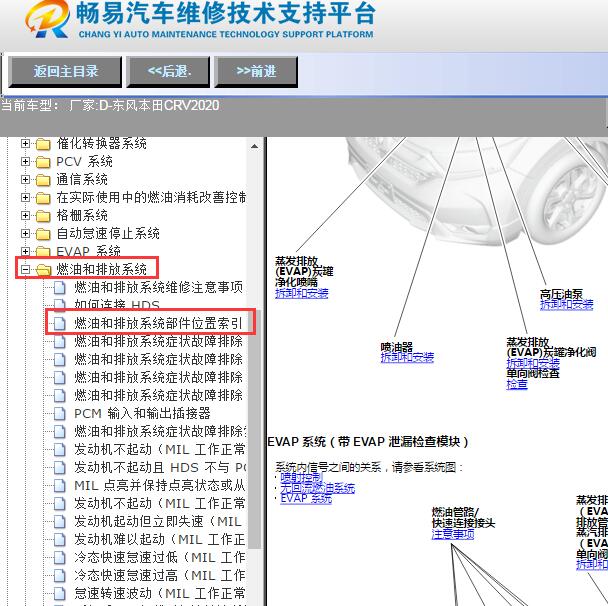Click the 高压油泵 label in diagram

[x=561, y=294]
